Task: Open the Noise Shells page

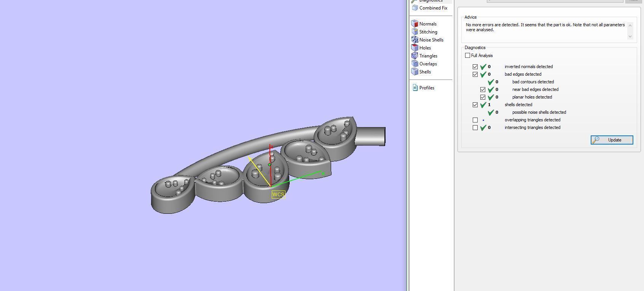Action: click(427, 40)
